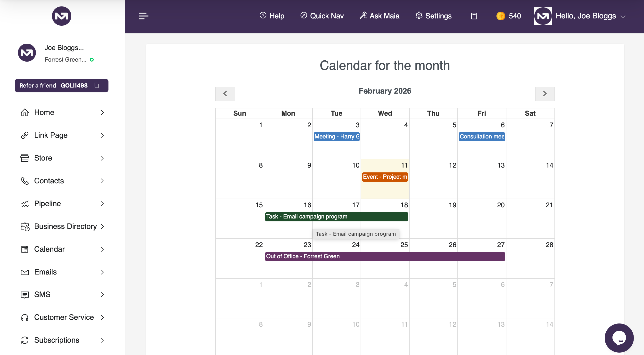Go to next month
This screenshot has height=355, width=644.
click(545, 94)
